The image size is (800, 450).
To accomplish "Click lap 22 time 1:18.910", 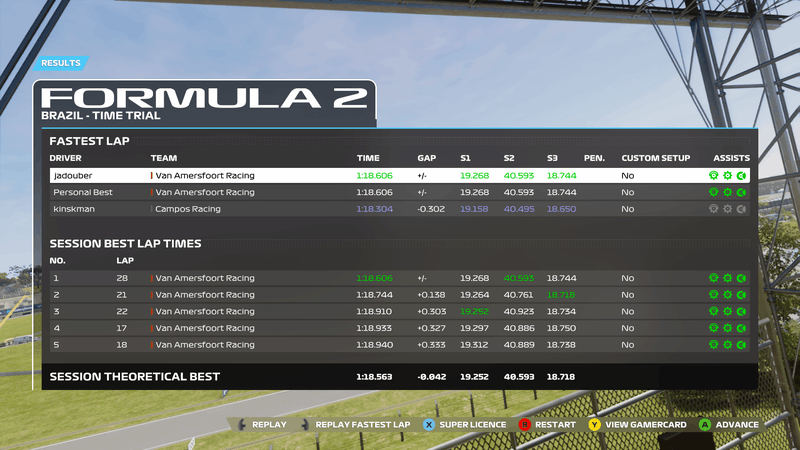I will 374,311.
